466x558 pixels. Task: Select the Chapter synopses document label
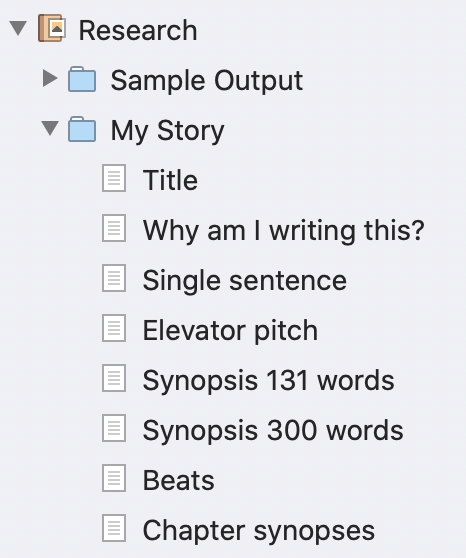coord(259,531)
